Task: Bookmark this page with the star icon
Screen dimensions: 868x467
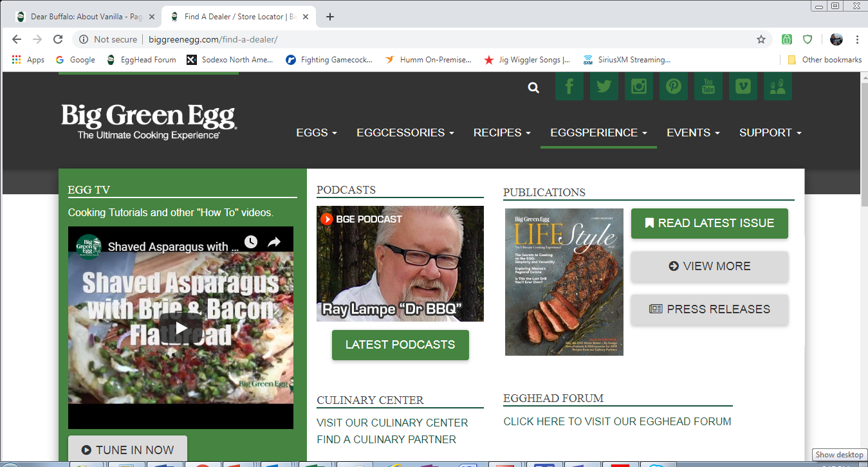Action: pyautogui.click(x=761, y=39)
